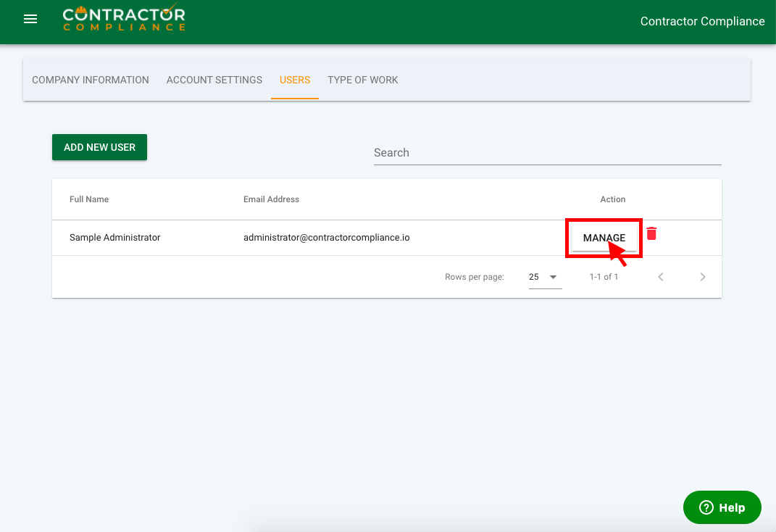Viewport: 776px width, 532px height.
Task: Expand the rows per page dropdown
Action: point(545,277)
